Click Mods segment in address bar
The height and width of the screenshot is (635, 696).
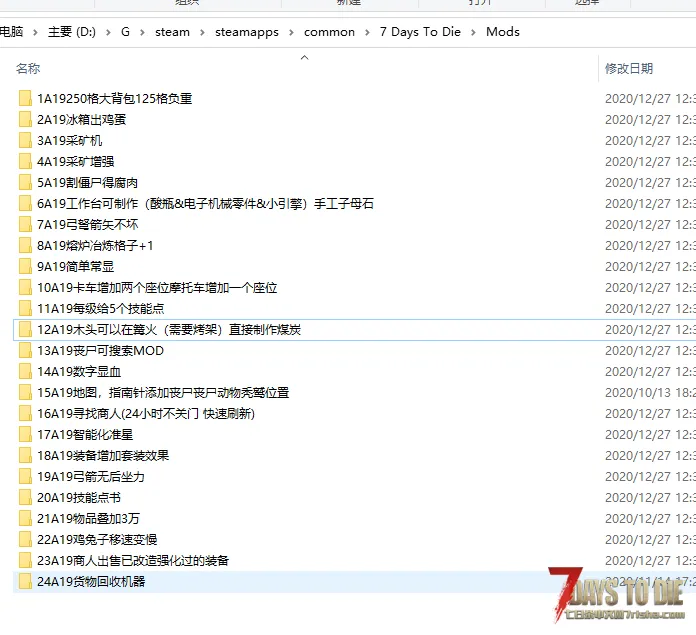[503, 32]
